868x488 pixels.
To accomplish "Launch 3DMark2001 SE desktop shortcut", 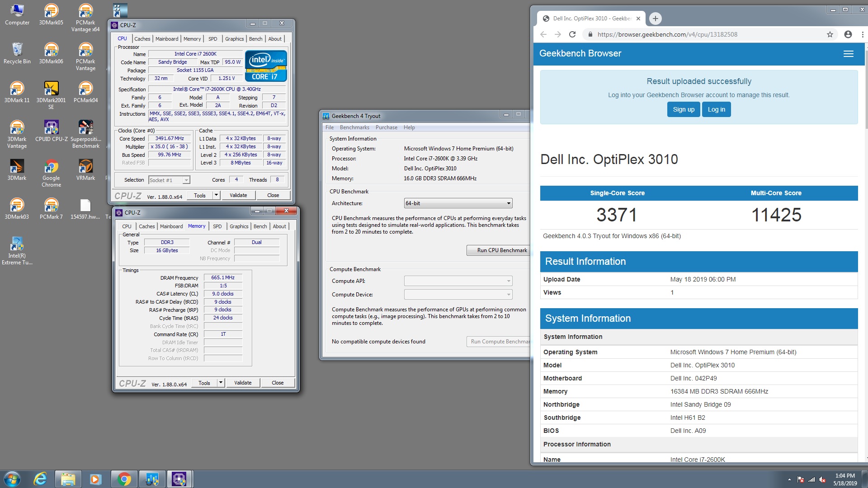I will [51, 95].
